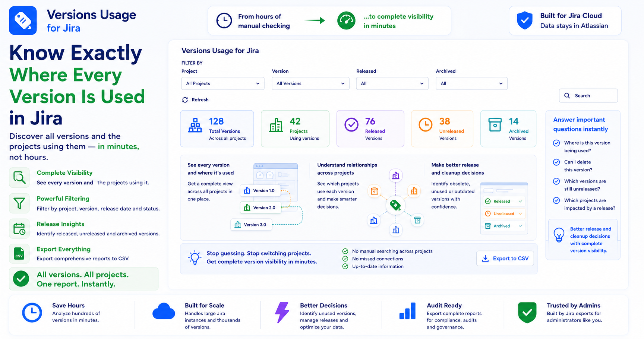Click the central green tag node in the diagram
The image size is (644, 339).
(x=395, y=205)
